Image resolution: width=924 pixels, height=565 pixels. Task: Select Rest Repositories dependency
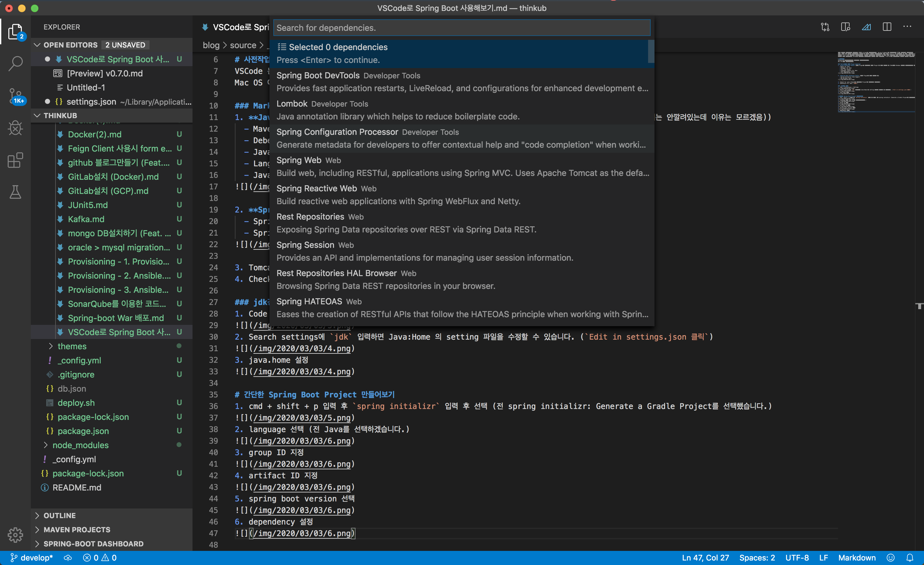[x=462, y=223]
